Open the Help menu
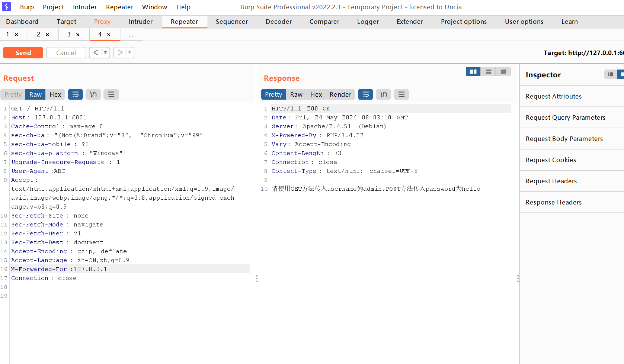This screenshot has height=364, width=624. pyautogui.click(x=183, y=7)
